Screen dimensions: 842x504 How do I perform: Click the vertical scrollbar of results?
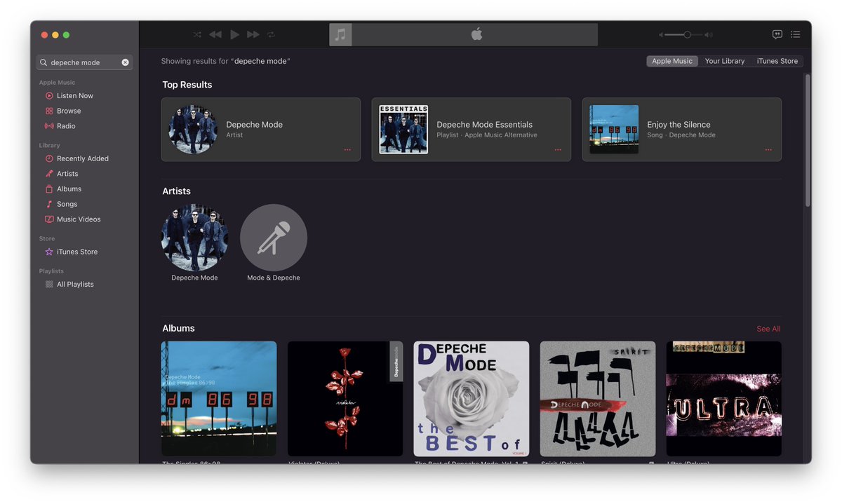[x=808, y=140]
